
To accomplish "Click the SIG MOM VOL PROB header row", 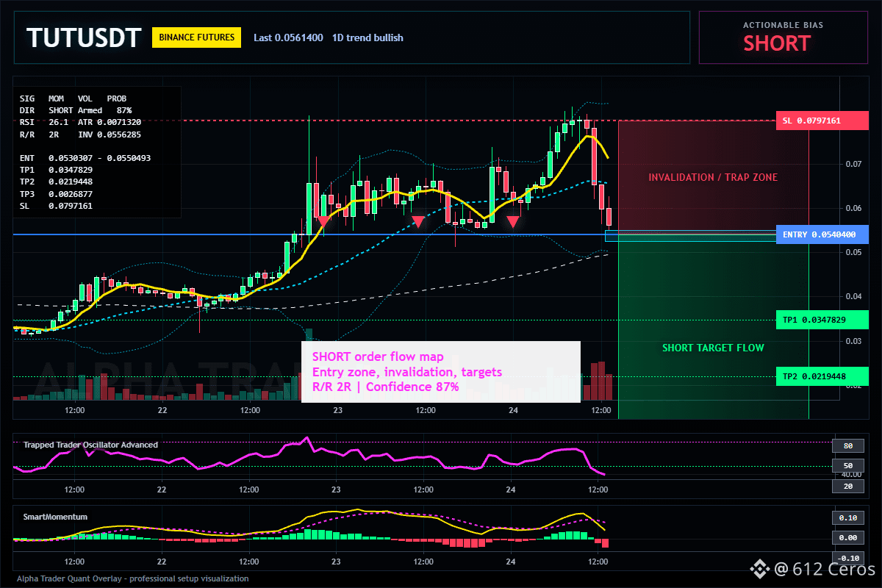I will [72, 98].
